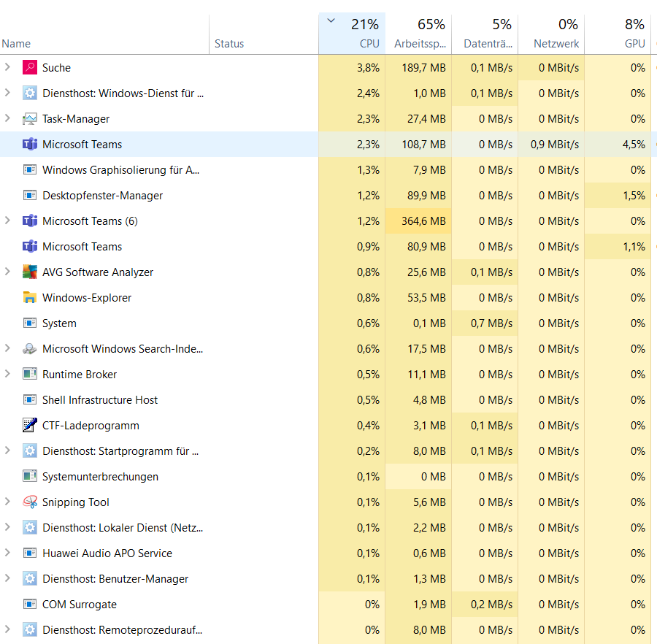This screenshot has width=657, height=644.
Task: Select the Systemunterbrechungen process name
Action: point(100,477)
